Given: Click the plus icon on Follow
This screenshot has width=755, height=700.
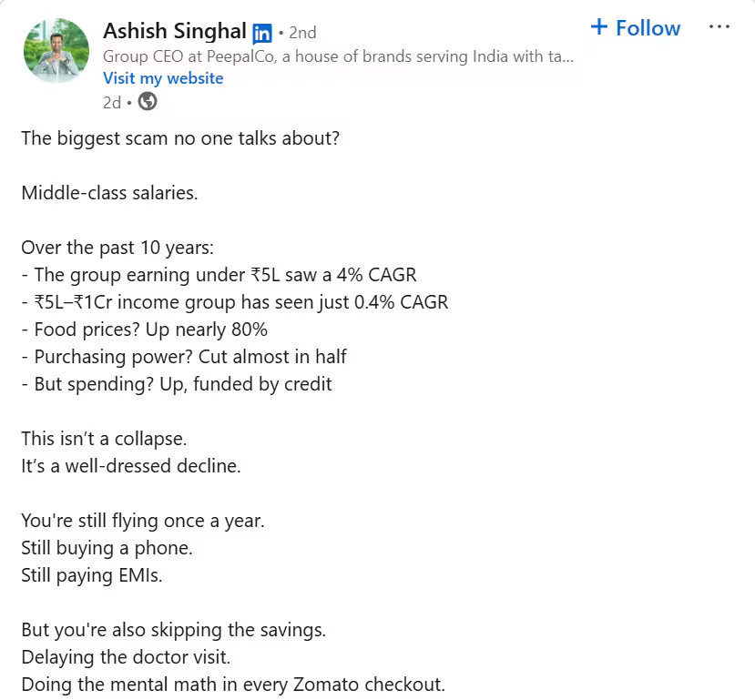Looking at the screenshot, I should [599, 27].
